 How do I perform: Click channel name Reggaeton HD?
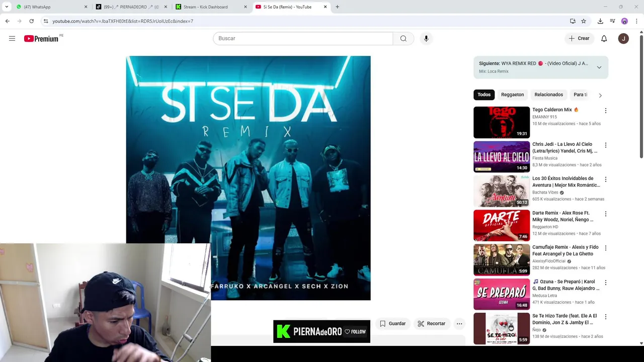pyautogui.click(x=545, y=227)
